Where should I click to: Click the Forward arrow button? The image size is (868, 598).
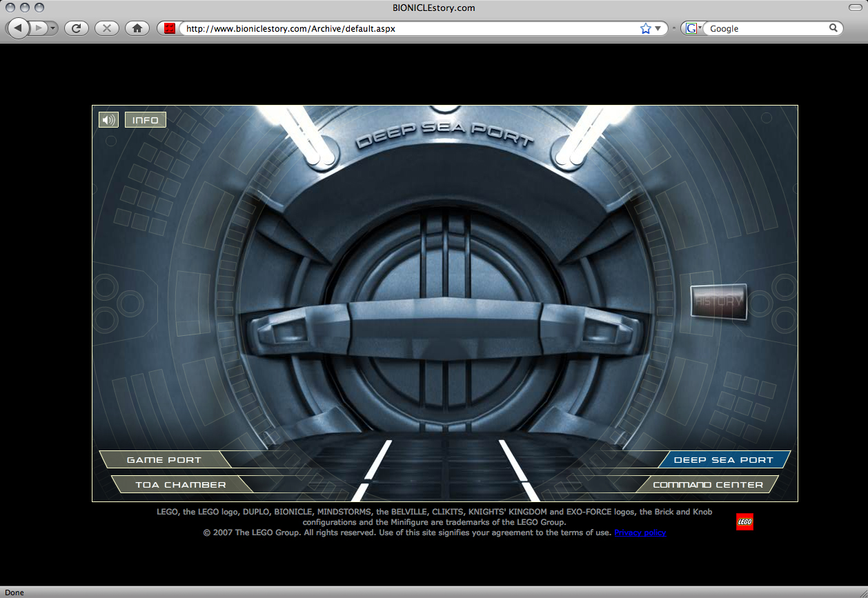[39, 28]
